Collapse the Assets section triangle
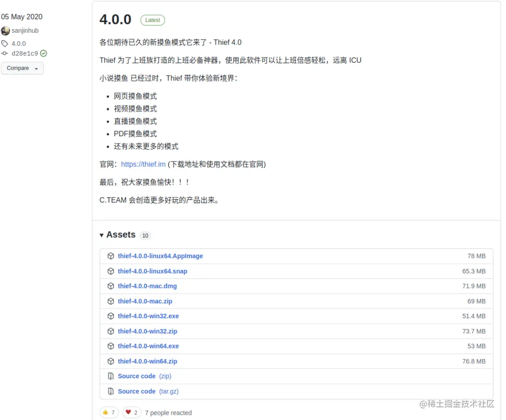This screenshot has width=506, height=420. coord(102,235)
